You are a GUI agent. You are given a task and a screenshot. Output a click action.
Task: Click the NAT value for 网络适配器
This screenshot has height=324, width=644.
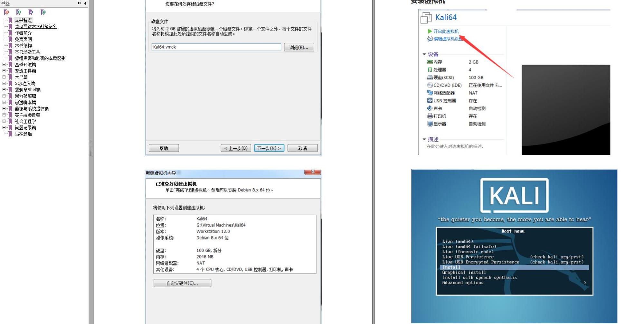[x=473, y=93]
